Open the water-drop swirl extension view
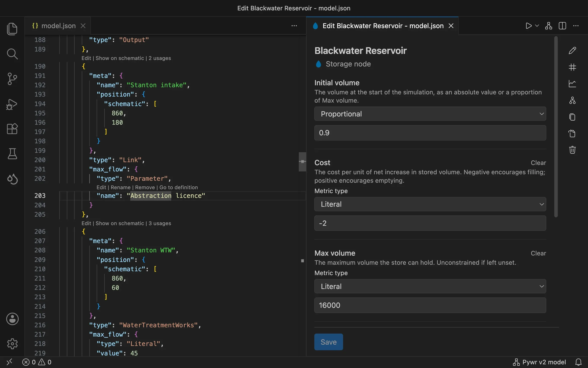The height and width of the screenshot is (368, 588). pyautogui.click(x=12, y=179)
